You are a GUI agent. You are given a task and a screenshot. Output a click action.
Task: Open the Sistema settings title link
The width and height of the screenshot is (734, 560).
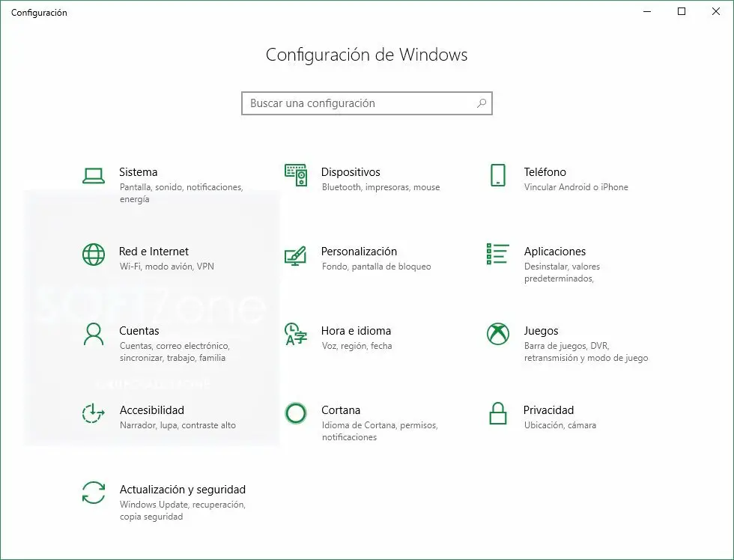(x=139, y=172)
